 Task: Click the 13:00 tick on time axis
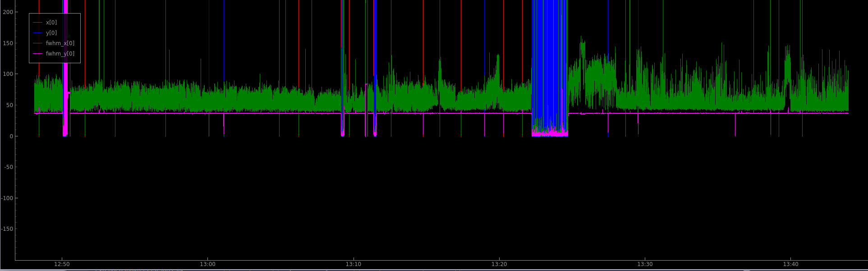click(x=207, y=264)
